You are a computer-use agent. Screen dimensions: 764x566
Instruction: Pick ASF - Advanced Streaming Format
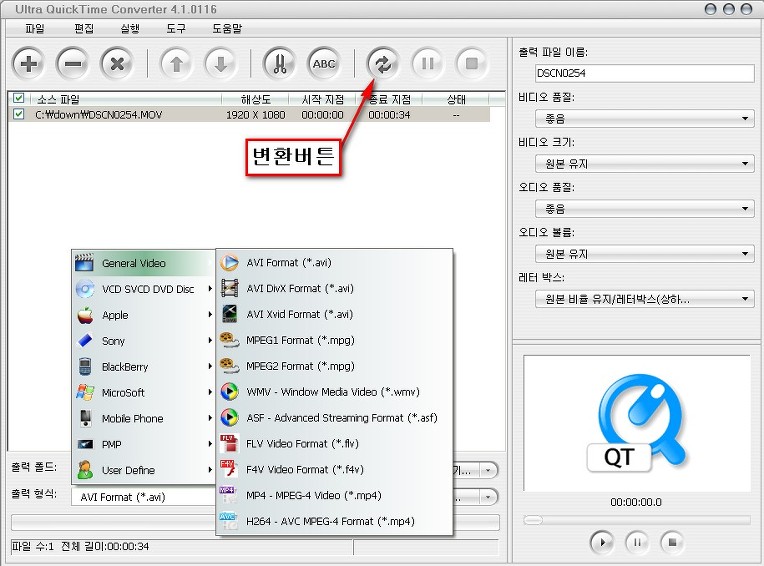(x=334, y=417)
